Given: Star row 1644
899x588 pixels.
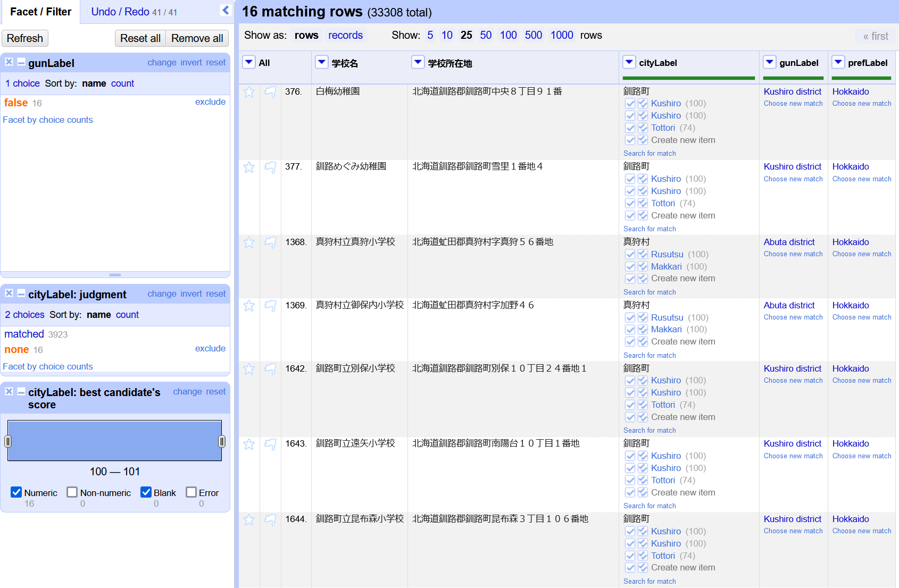Looking at the screenshot, I should pos(249,520).
